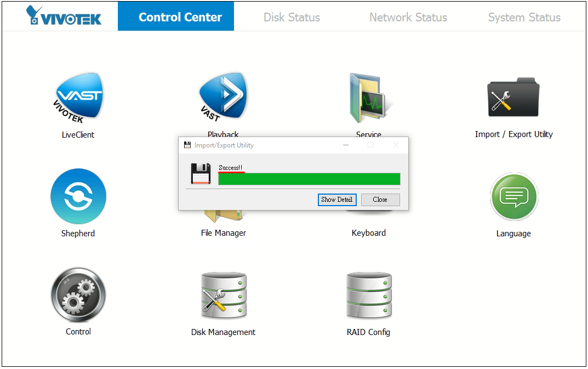Viewport: 588px width, 369px height.
Task: Click the LiveClient label
Action: tap(78, 135)
